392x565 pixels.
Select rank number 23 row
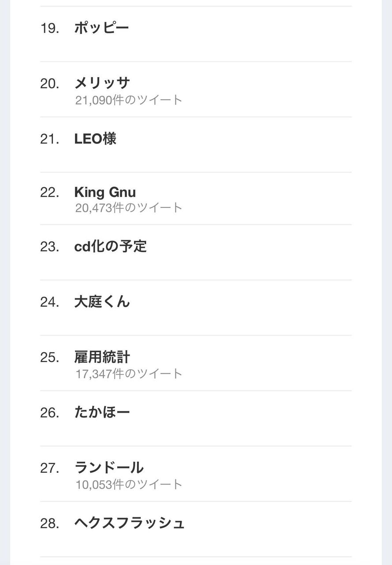tap(196, 252)
